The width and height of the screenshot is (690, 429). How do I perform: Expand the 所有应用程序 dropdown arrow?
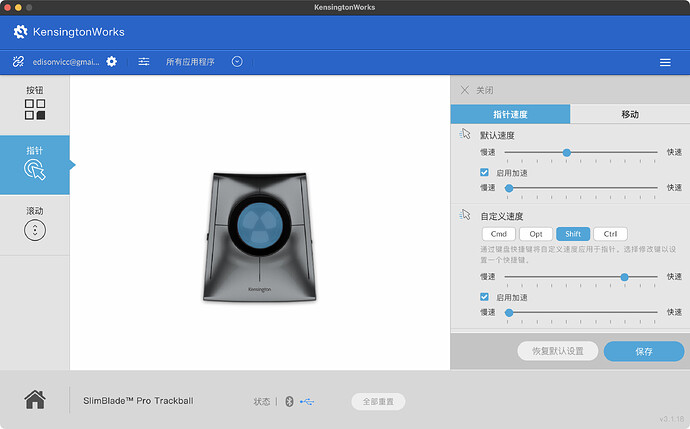237,62
